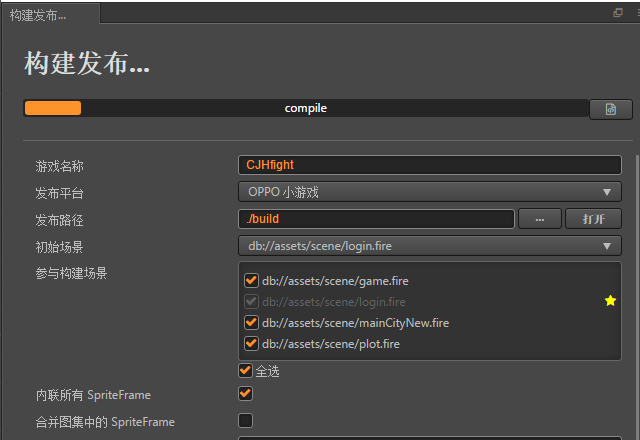Click the grayed db://assets/scene/login.fire list entry

[x=333, y=302]
